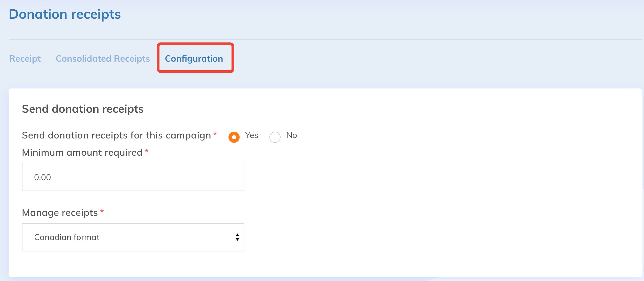The height and width of the screenshot is (281, 644).
Task: Switch to the Consolidated Receipts tab
Action: coord(103,59)
